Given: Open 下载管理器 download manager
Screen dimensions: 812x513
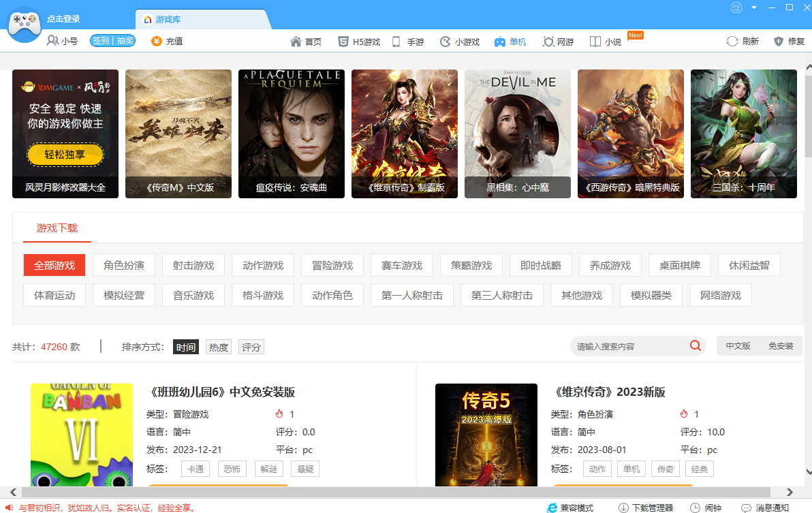Looking at the screenshot, I should pos(646,508).
